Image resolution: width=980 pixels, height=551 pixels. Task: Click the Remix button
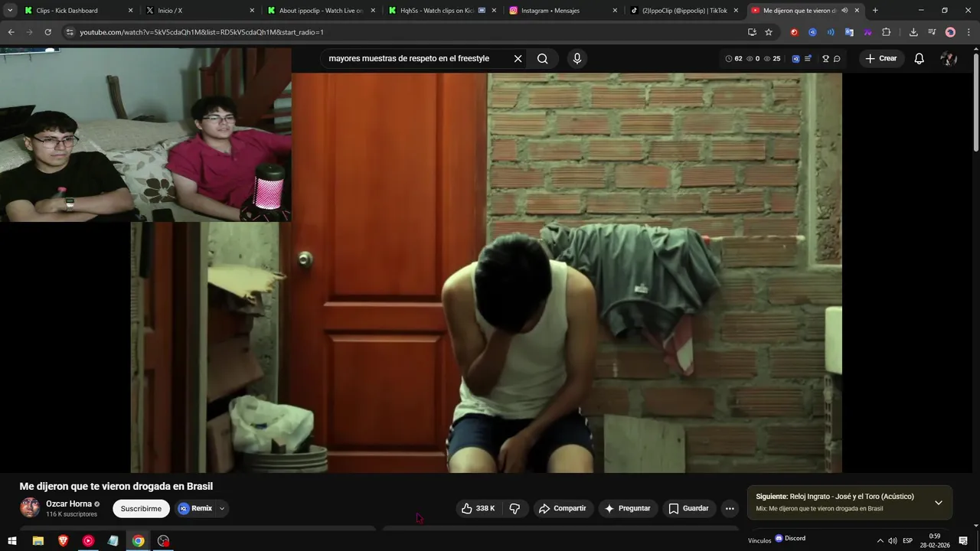pyautogui.click(x=196, y=508)
